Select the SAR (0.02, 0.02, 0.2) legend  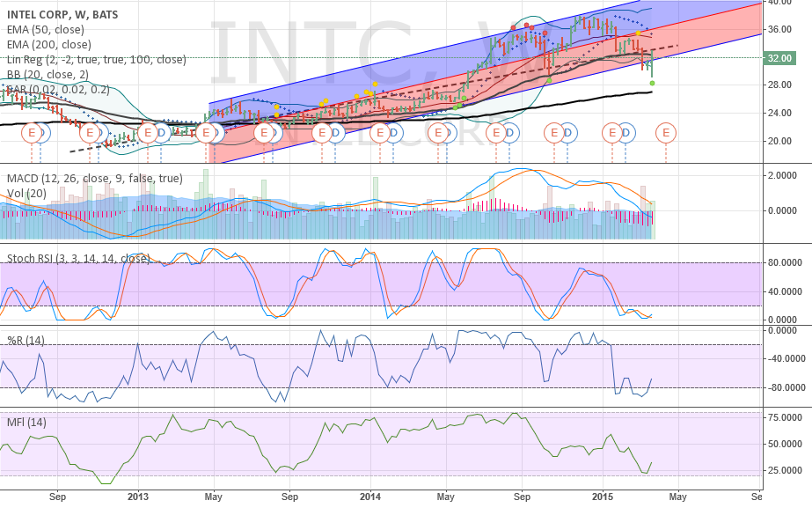tap(58, 90)
